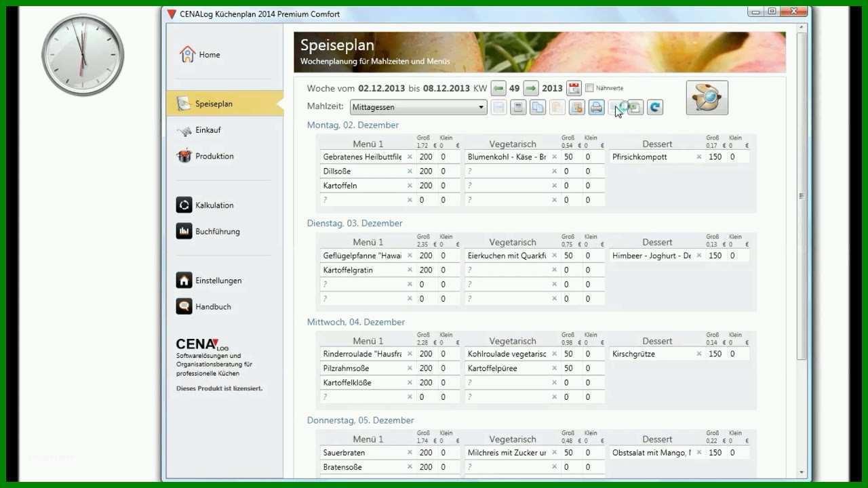This screenshot has height=488, width=868.
Task: Go to the next calendar week
Action: click(x=531, y=88)
